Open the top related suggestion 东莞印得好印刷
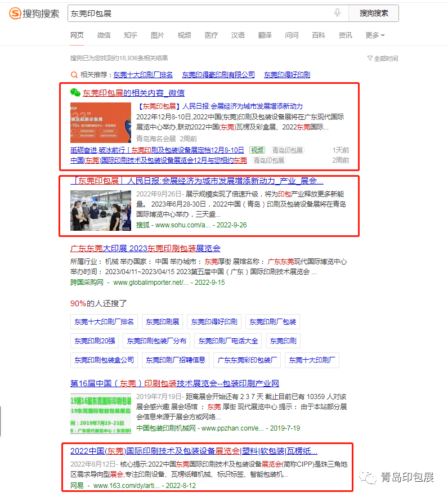 [287, 75]
